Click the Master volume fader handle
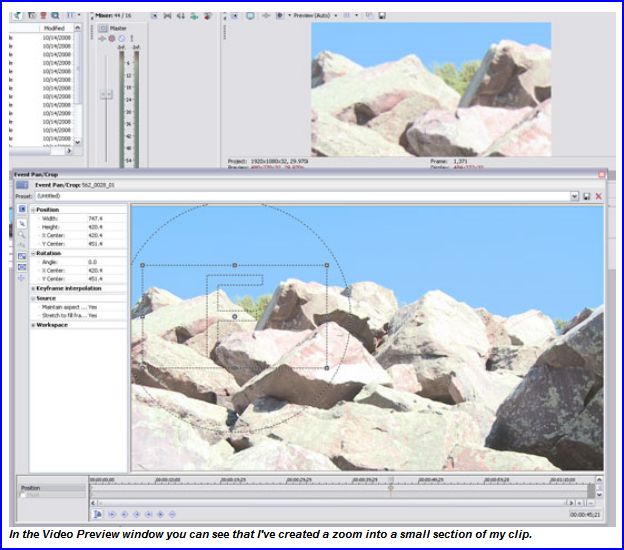Screen dimensions: 624x550 [106, 94]
